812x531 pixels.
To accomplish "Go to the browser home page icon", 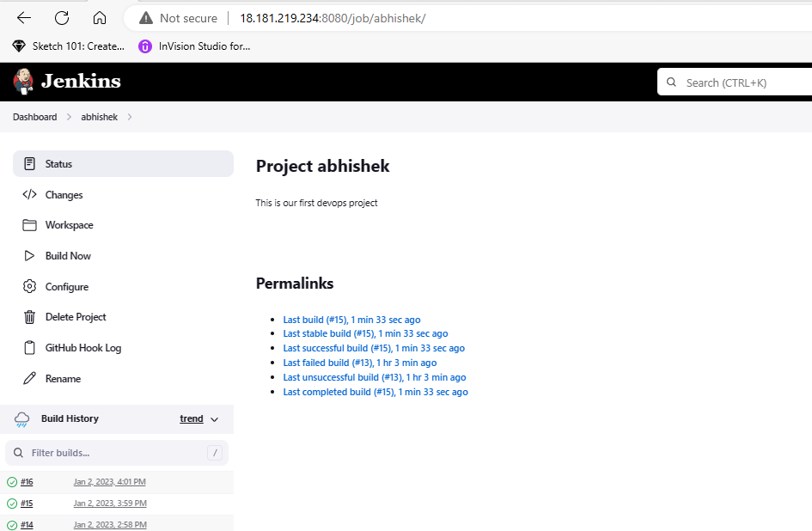I will click(x=100, y=18).
